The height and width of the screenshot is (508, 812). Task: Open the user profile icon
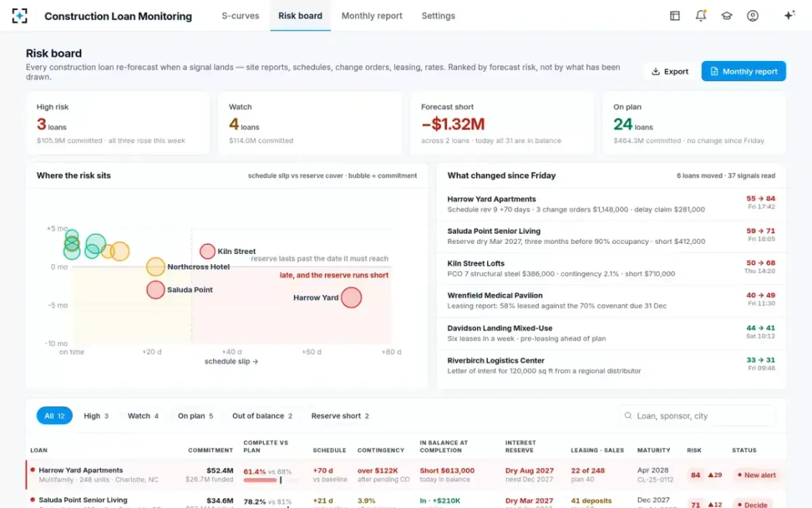click(x=752, y=16)
